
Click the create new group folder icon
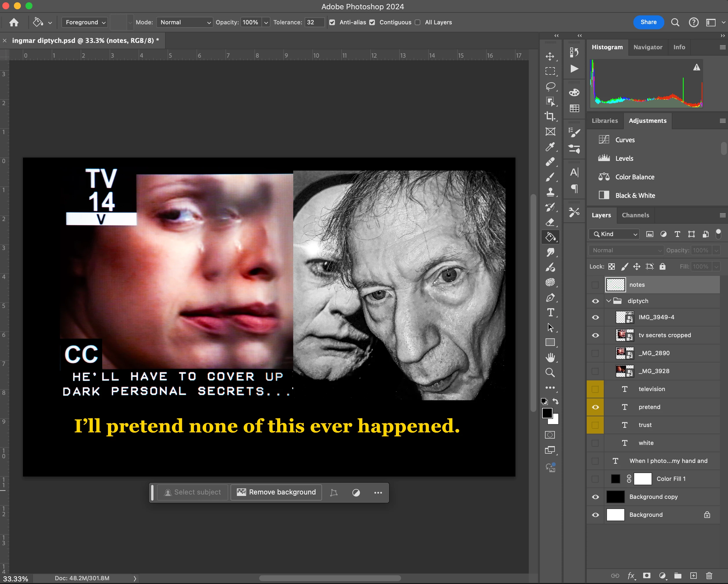[678, 576]
